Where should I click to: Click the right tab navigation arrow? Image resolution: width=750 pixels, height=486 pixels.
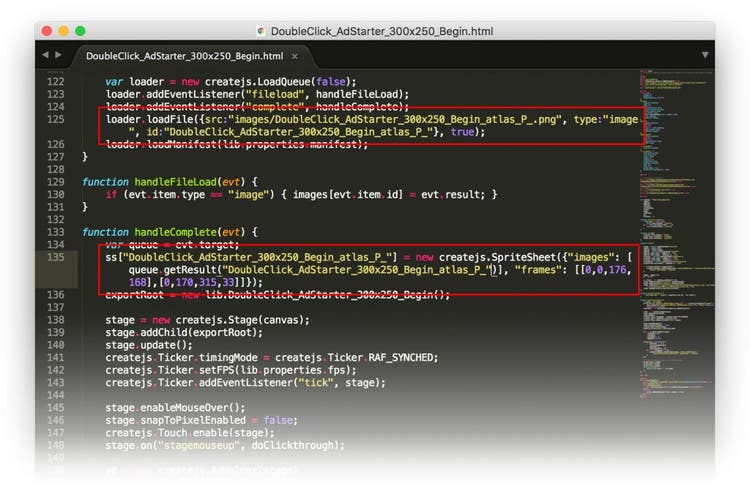tap(58, 54)
